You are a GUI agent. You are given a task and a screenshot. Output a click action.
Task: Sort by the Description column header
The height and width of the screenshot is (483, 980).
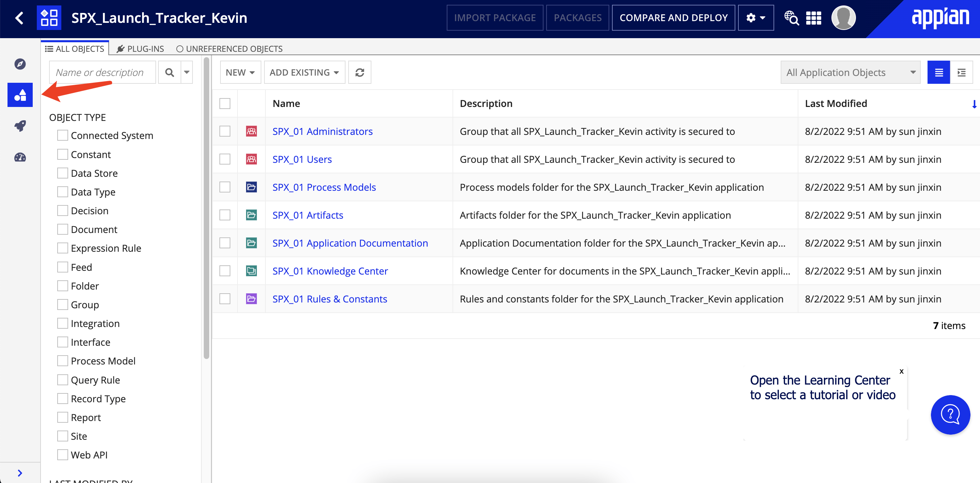click(x=486, y=104)
